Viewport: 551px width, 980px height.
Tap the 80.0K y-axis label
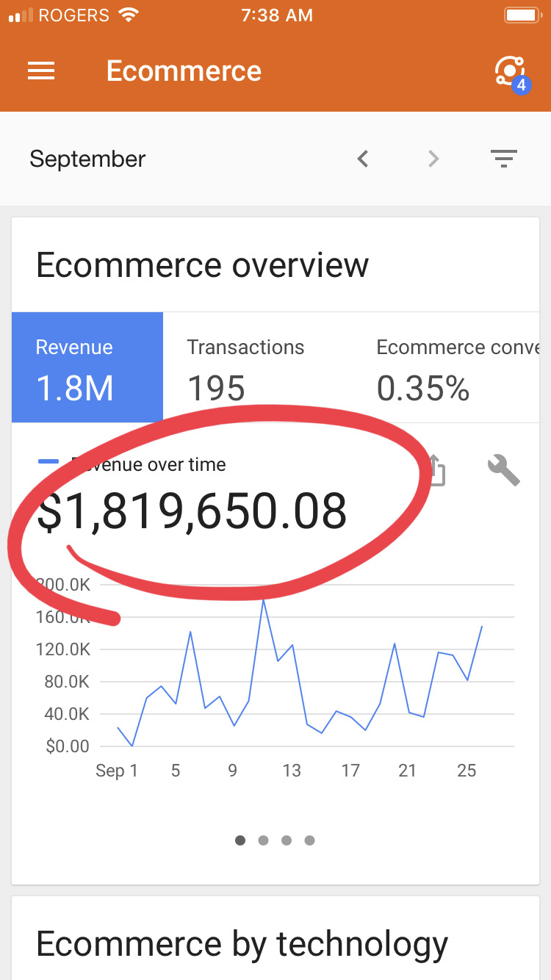66,682
